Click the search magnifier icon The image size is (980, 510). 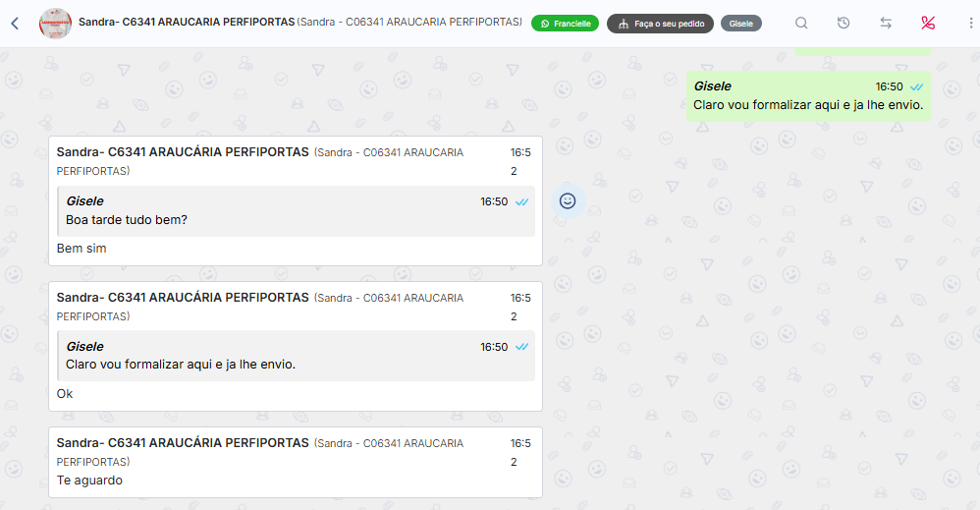(801, 24)
